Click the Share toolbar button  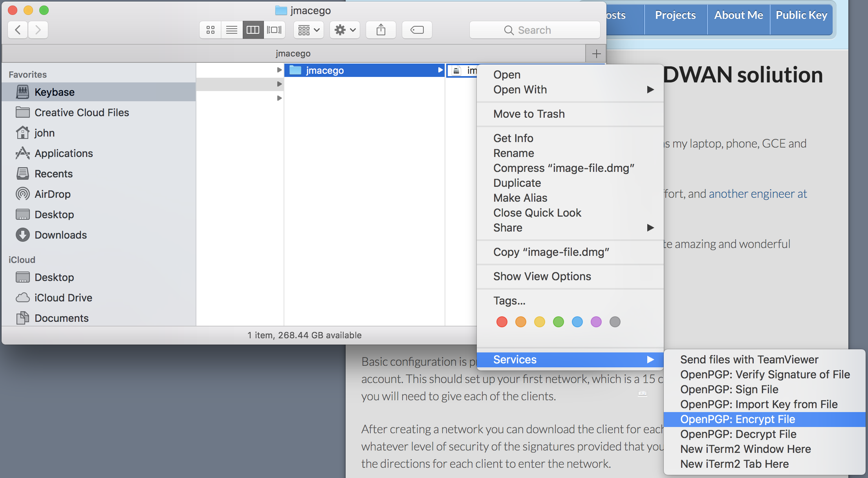coord(381,30)
